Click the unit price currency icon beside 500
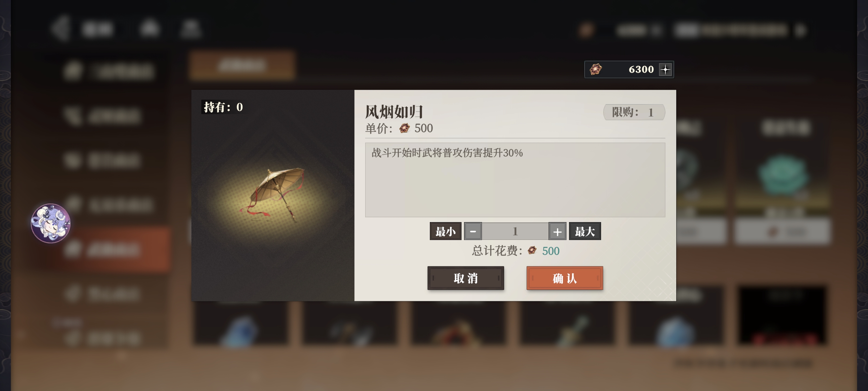 tap(404, 128)
